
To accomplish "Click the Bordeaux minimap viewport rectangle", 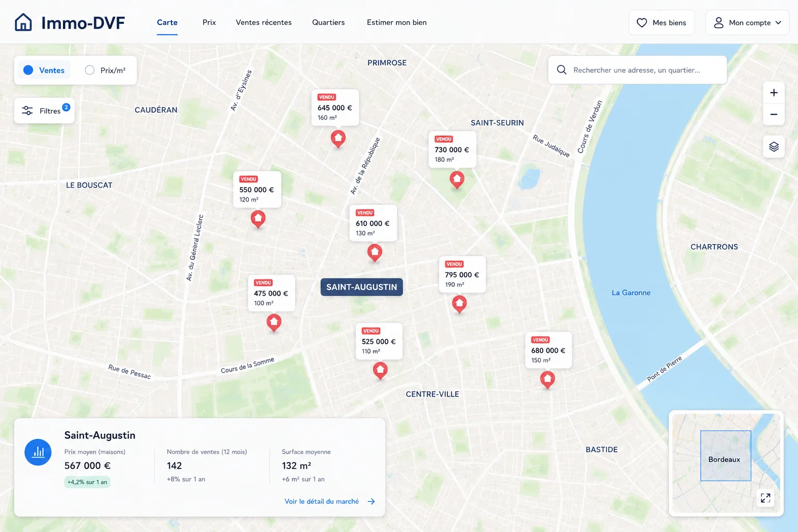I will coord(725,456).
